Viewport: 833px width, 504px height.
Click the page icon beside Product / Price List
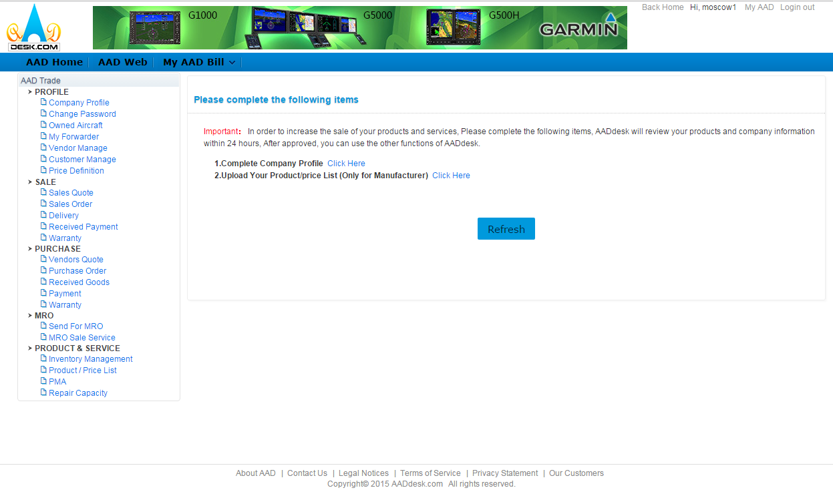(44, 370)
